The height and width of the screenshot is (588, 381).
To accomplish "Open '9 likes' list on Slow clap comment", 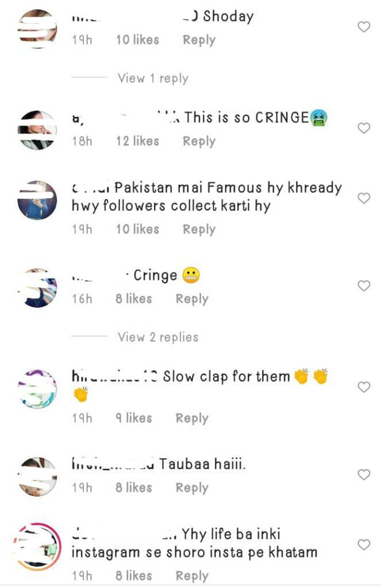I will [134, 418].
